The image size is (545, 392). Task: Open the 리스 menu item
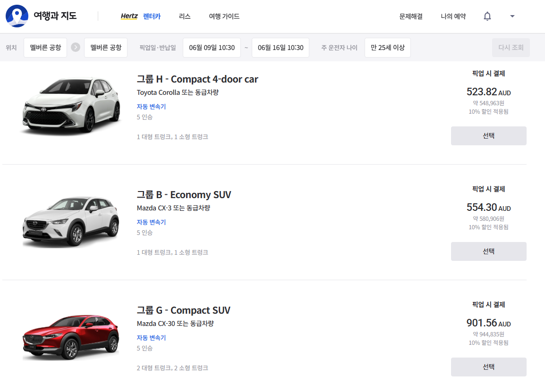coord(185,17)
